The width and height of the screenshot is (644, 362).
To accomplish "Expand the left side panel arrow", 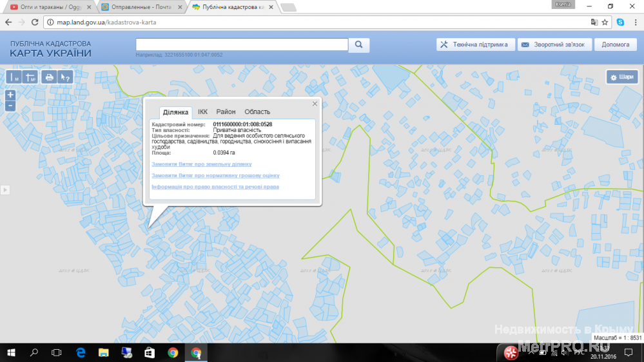I will 5,190.
